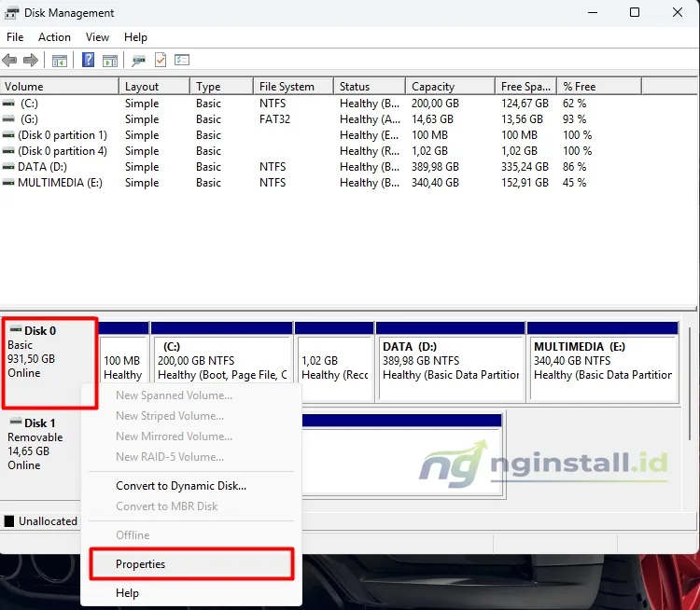Open the blue Help question mark icon
This screenshot has height=610, width=700.
coord(88,60)
